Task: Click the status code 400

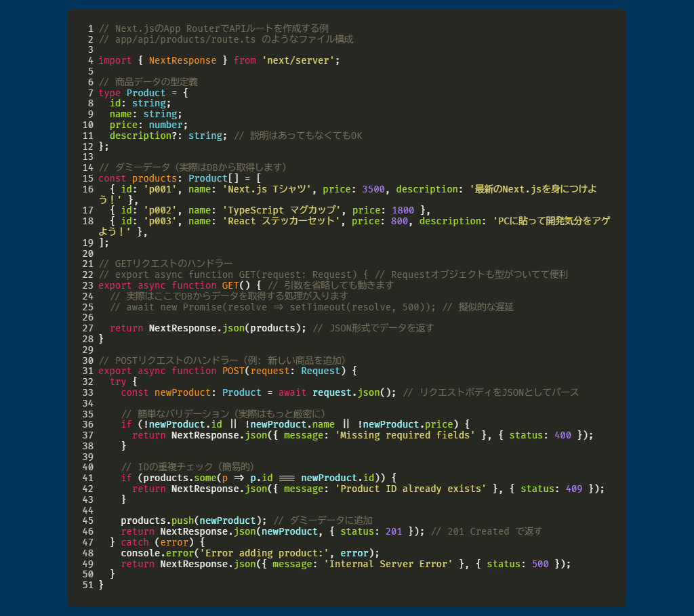Action: click(x=563, y=435)
